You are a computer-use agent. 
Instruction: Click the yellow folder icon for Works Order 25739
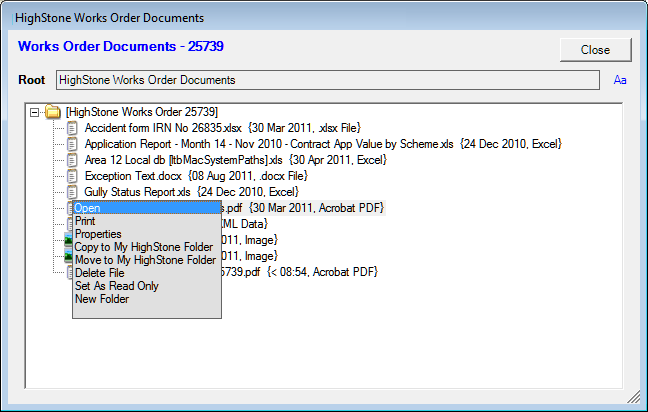[53, 112]
